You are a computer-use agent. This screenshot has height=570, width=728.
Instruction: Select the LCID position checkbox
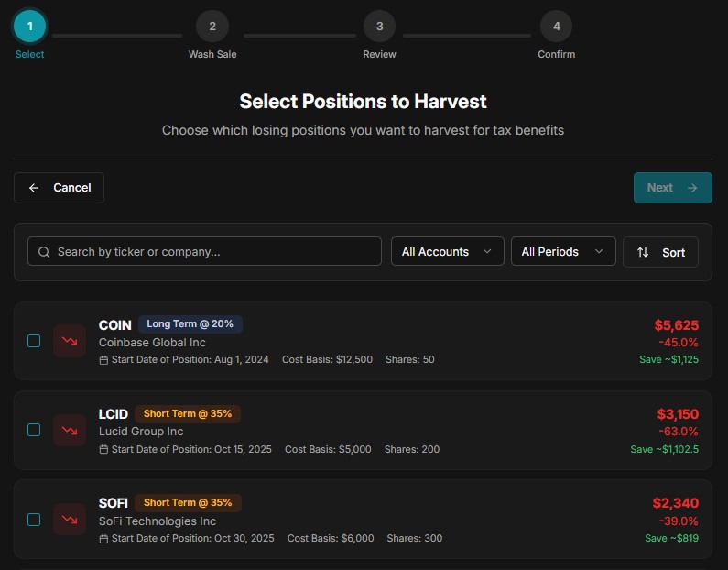34,430
